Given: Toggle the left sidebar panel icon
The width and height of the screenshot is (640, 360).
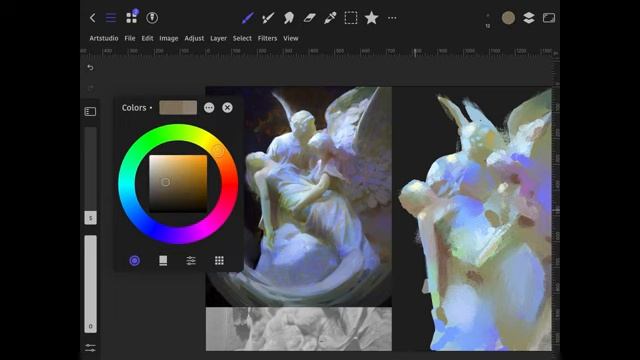Looking at the screenshot, I should [x=90, y=111].
